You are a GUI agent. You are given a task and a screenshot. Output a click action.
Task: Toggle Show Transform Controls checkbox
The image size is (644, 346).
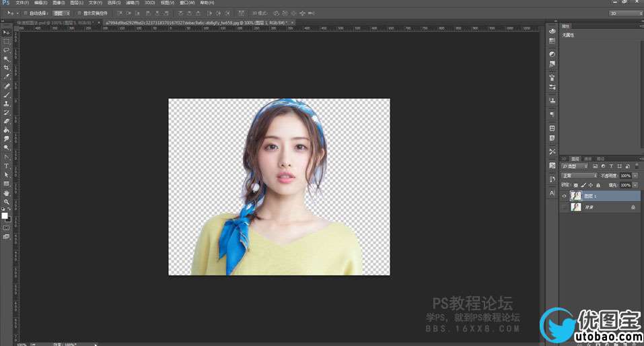79,13
